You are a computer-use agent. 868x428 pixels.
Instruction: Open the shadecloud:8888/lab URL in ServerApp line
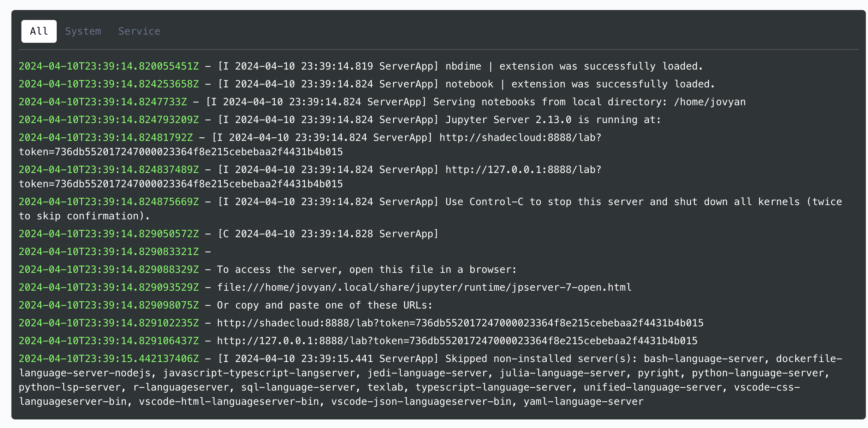click(520, 138)
